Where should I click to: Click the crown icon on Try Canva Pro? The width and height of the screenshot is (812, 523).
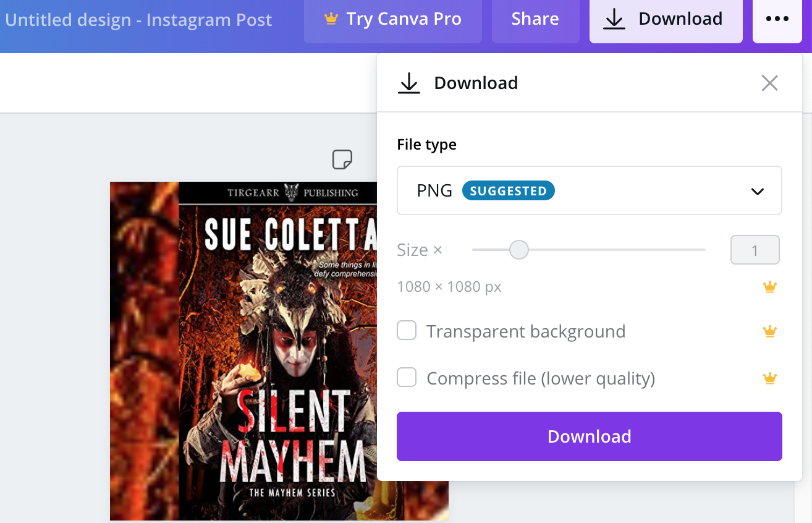[332, 19]
